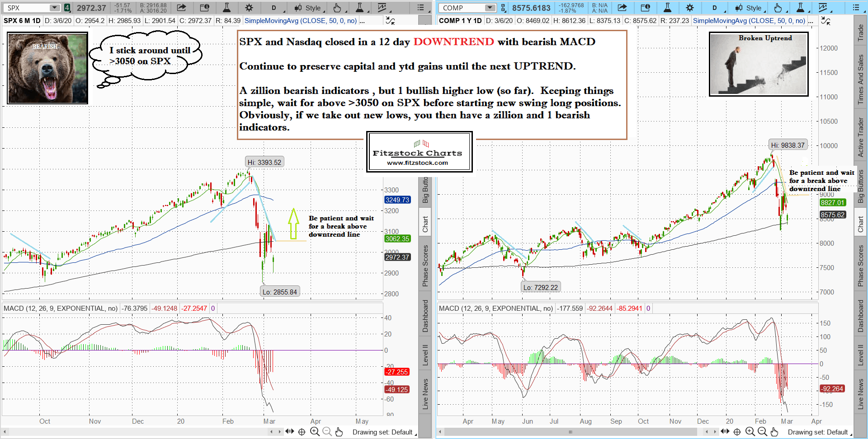Open the drawings pointer tool on SPX toolbar
The width and height of the screenshot is (868, 439).
(x=337, y=8)
